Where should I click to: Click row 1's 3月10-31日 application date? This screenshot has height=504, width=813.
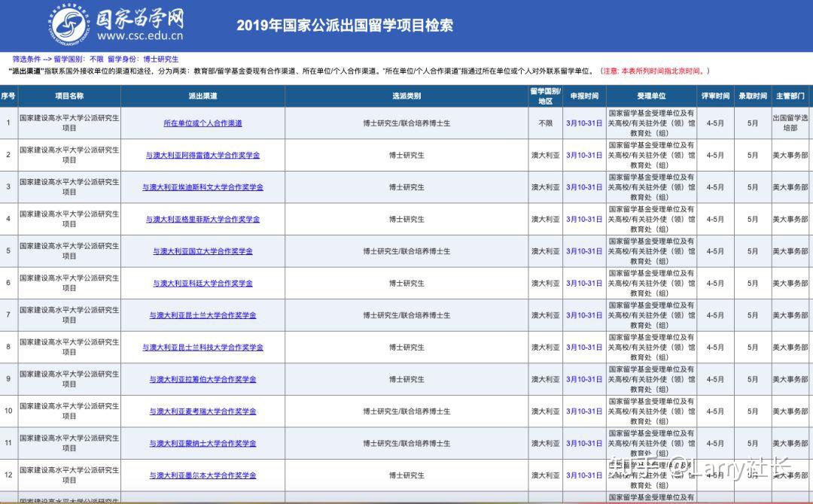(x=584, y=123)
